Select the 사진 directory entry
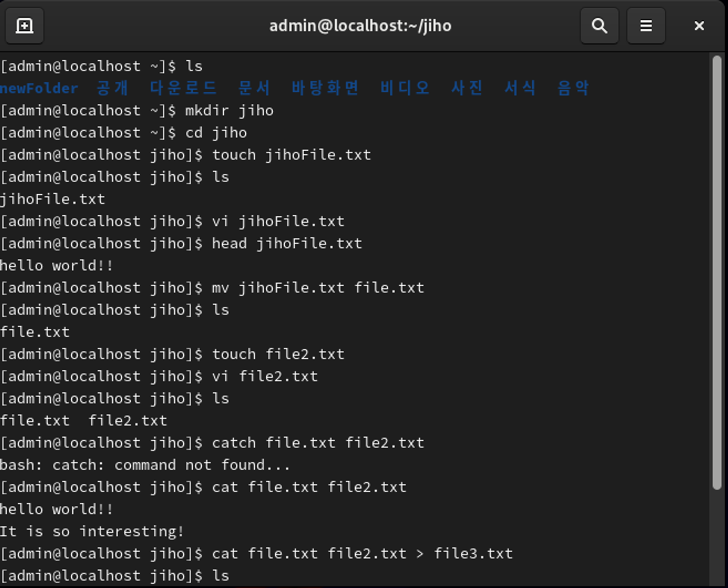This screenshot has height=588, width=728. coord(467,88)
